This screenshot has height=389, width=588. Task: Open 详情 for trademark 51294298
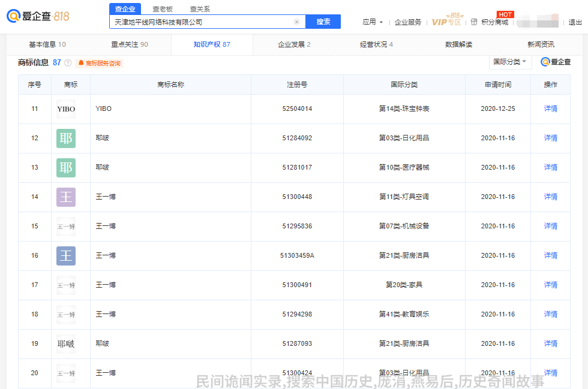pyautogui.click(x=551, y=314)
